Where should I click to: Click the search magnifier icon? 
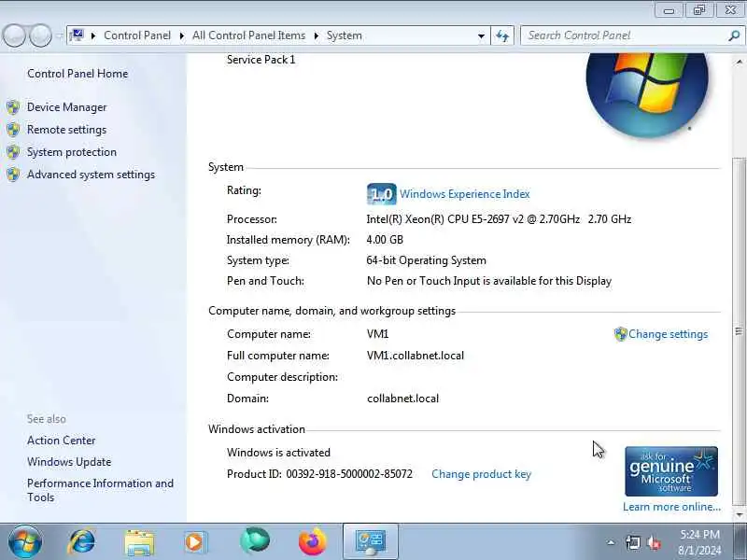coord(734,35)
